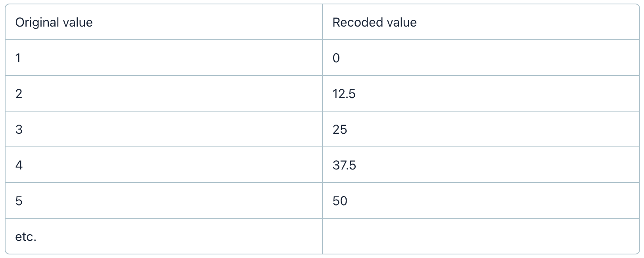Click the original value 3 cell

(164, 129)
